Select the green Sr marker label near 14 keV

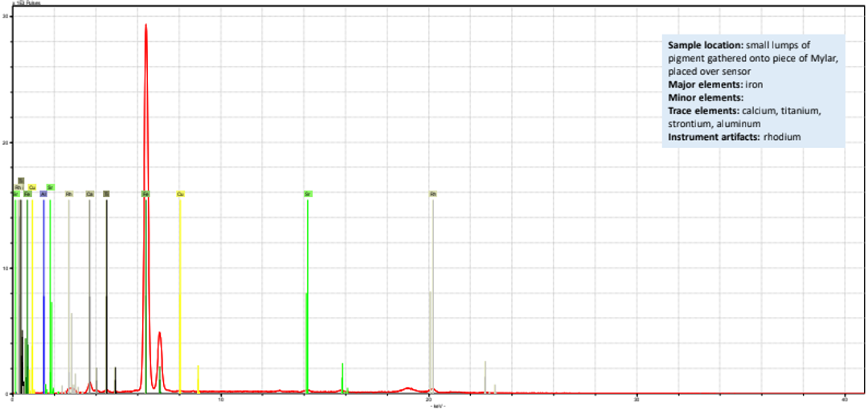click(x=308, y=194)
